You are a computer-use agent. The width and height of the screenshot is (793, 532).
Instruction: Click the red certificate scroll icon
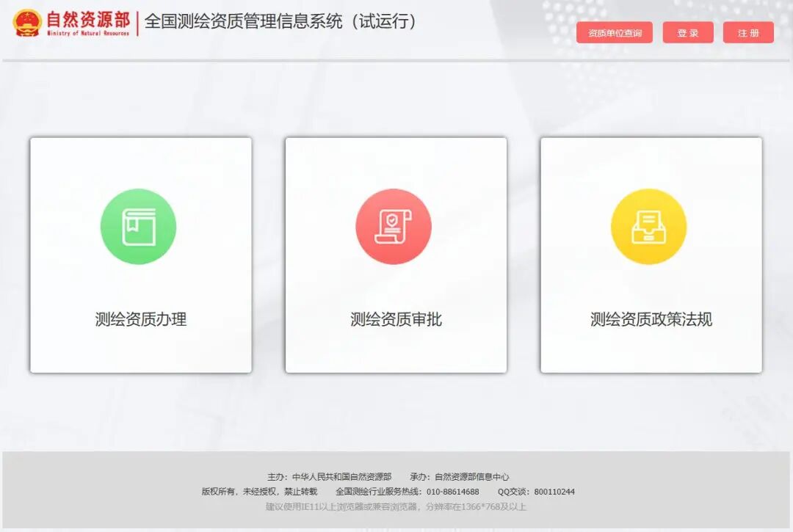(x=394, y=226)
